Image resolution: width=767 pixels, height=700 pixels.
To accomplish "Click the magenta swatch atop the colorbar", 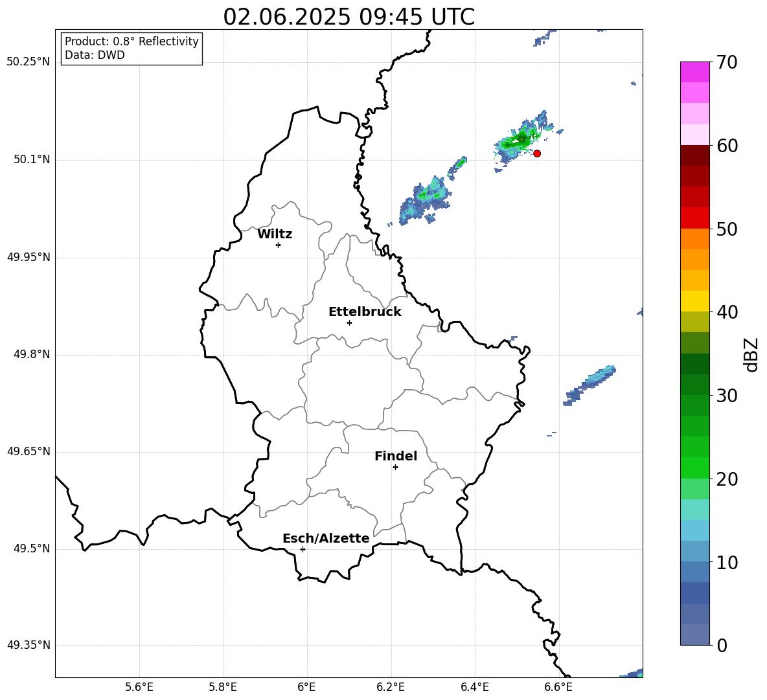I will (x=694, y=72).
